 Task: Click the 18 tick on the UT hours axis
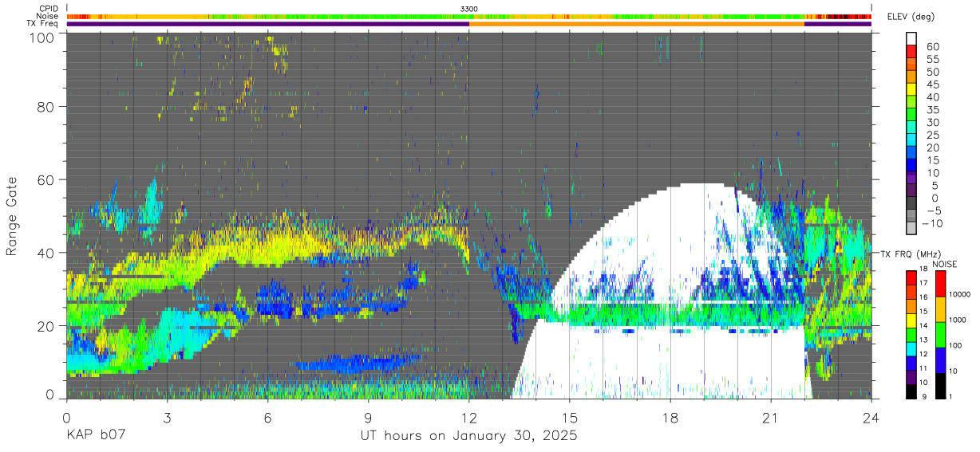670,417
